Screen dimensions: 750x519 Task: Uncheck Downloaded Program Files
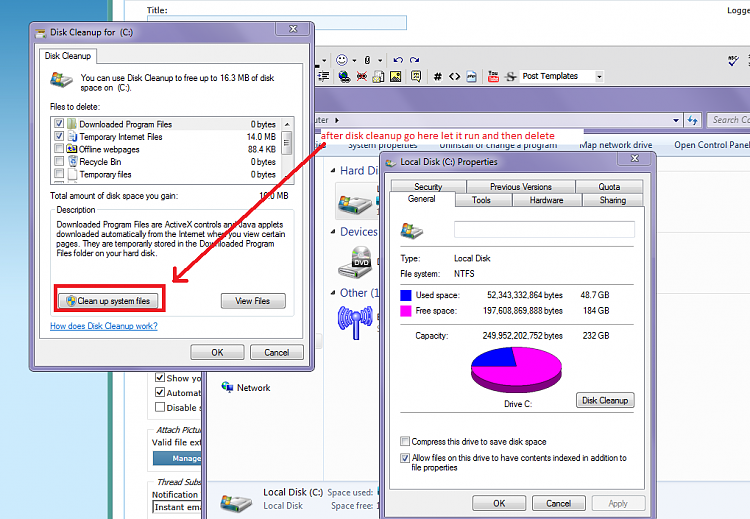click(59, 123)
